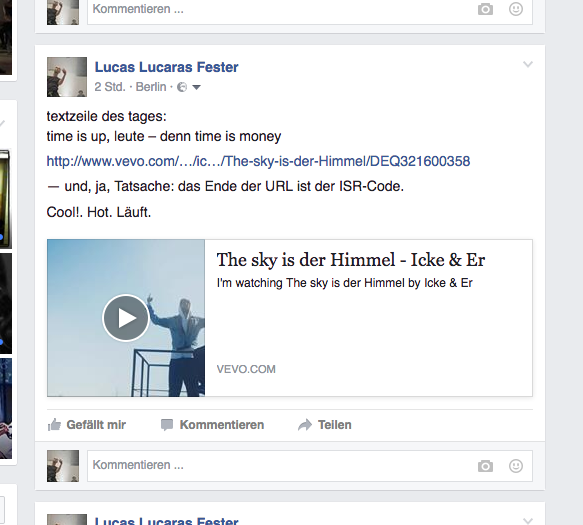Click text 'I'm watching The sky is der Himmel by Icke & Er'
This screenshot has width=583, height=525.
(344, 283)
